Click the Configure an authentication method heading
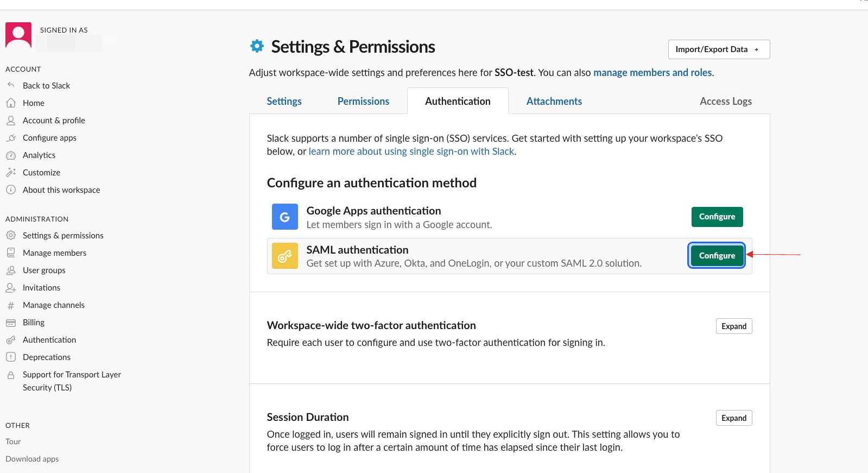Viewport: 868px width, 473px height. pos(372,183)
